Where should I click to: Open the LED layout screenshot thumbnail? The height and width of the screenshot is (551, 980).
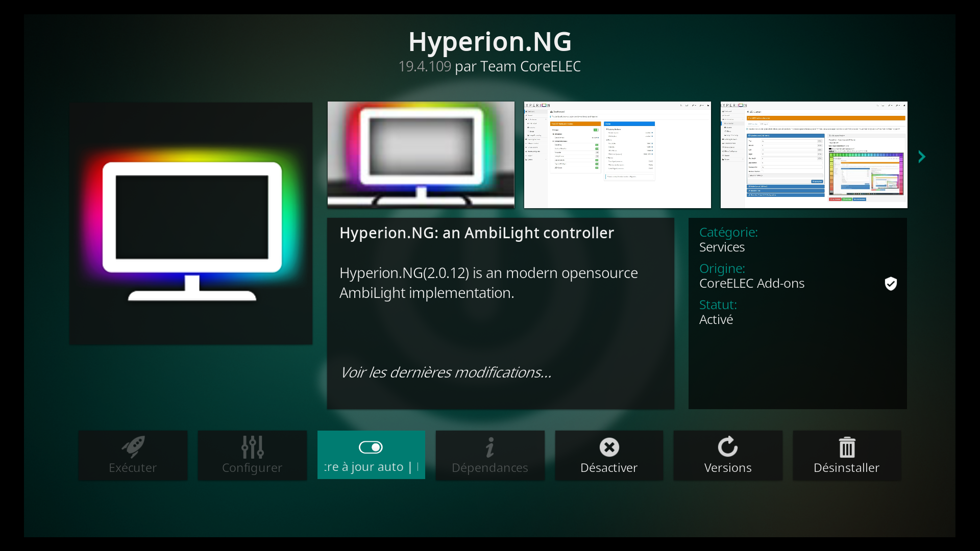pyautogui.click(x=814, y=155)
